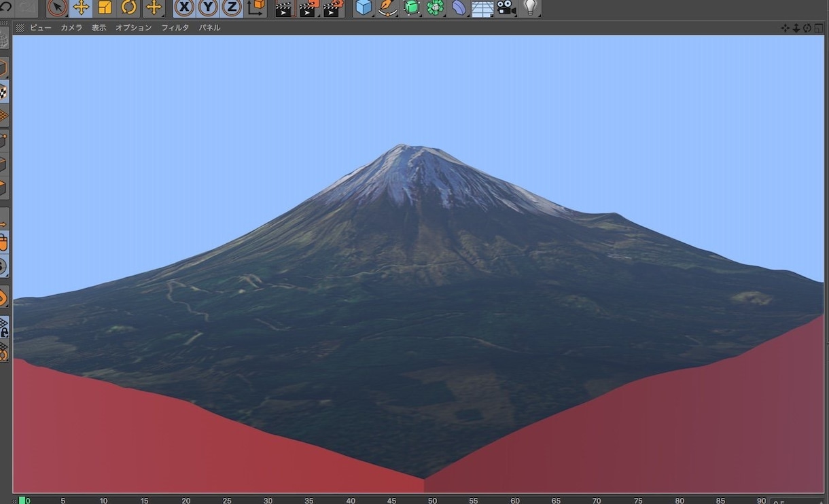Open the 表示 display menu
This screenshot has width=829, height=504.
(x=99, y=28)
